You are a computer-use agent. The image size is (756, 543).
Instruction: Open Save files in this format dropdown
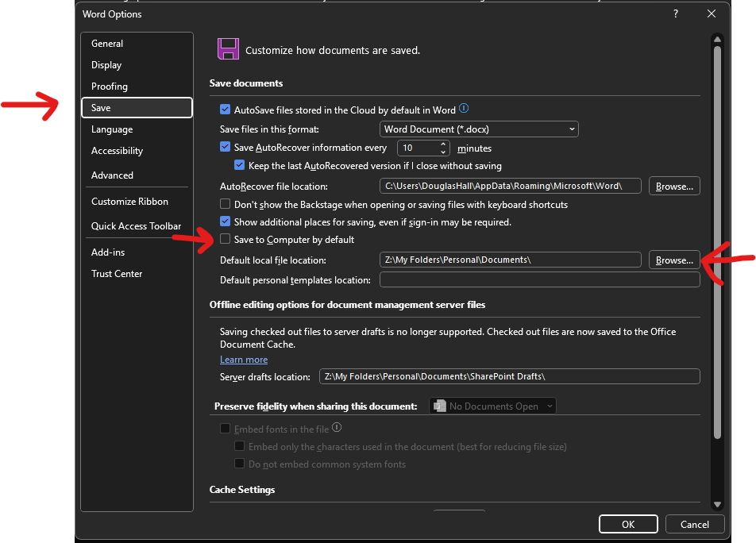480,129
